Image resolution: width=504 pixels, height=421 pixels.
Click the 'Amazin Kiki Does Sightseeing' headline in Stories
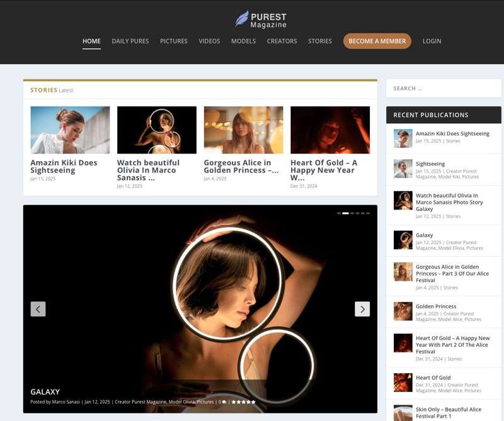[64, 166]
